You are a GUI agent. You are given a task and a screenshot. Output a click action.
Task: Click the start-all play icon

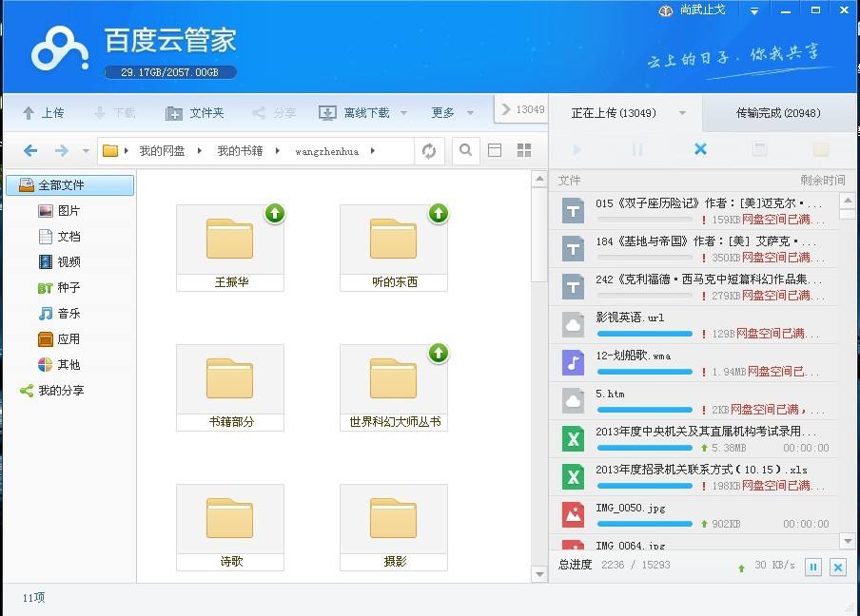tap(577, 149)
